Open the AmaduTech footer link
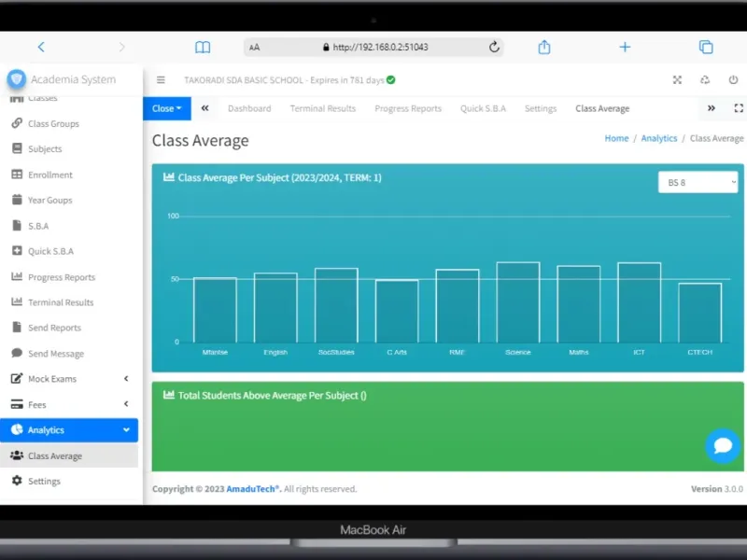Image resolution: width=747 pixels, height=560 pixels. tap(253, 488)
